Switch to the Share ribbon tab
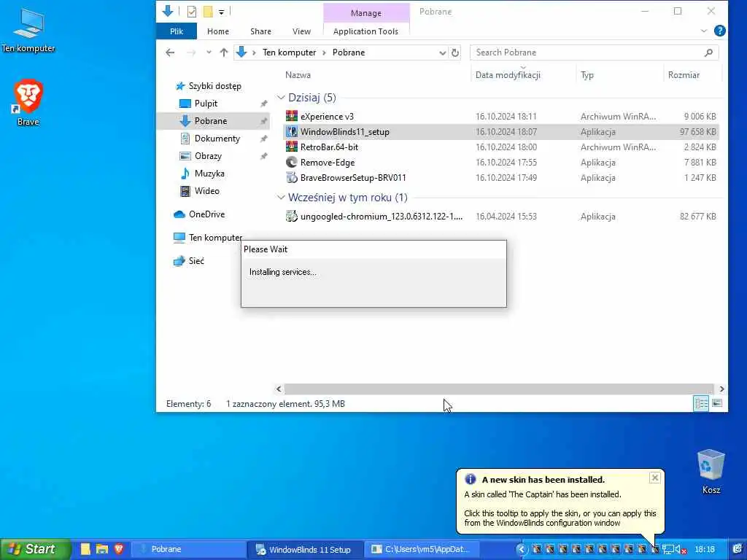Viewport: 747px width, 560px height. [x=260, y=31]
